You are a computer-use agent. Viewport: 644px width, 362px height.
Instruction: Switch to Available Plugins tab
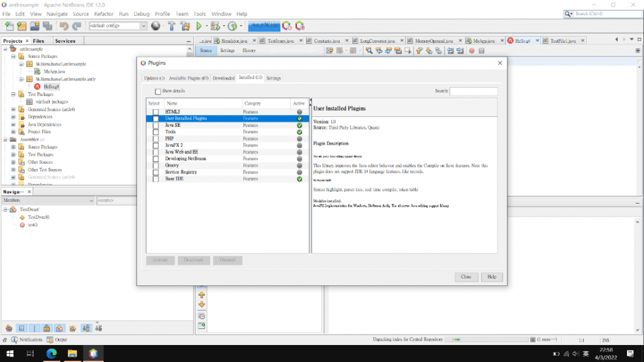188,78
